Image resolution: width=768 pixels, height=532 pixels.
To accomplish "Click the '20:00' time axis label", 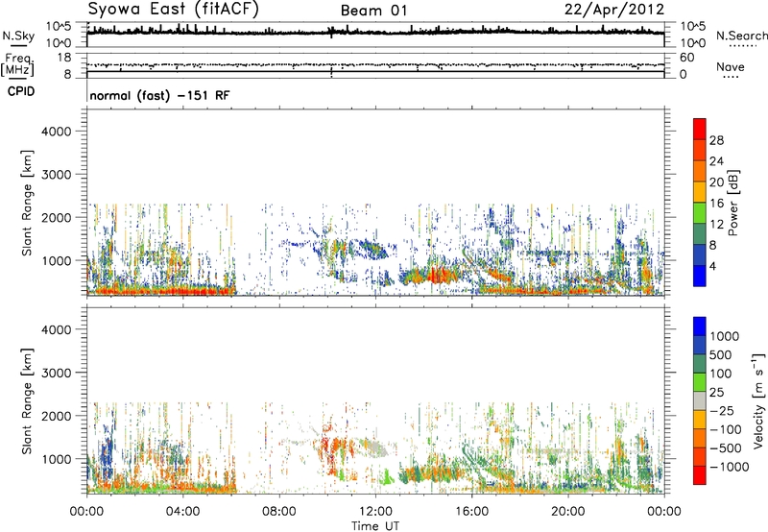I will 568,512.
